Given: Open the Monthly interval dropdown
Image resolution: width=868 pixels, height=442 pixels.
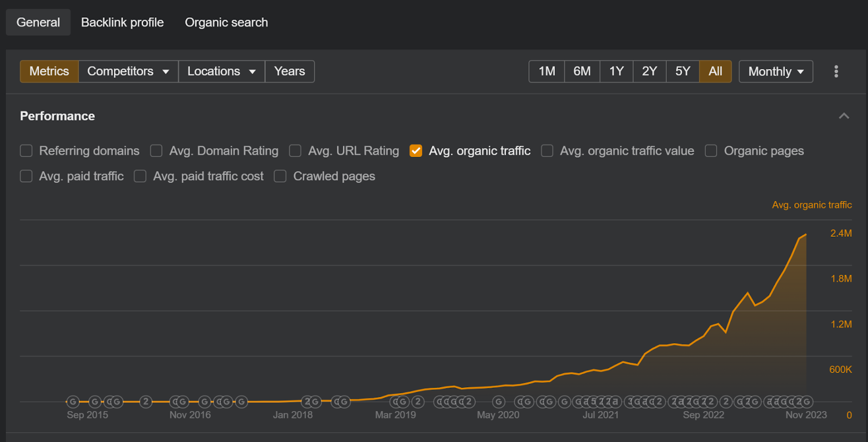Looking at the screenshot, I should click(x=775, y=72).
